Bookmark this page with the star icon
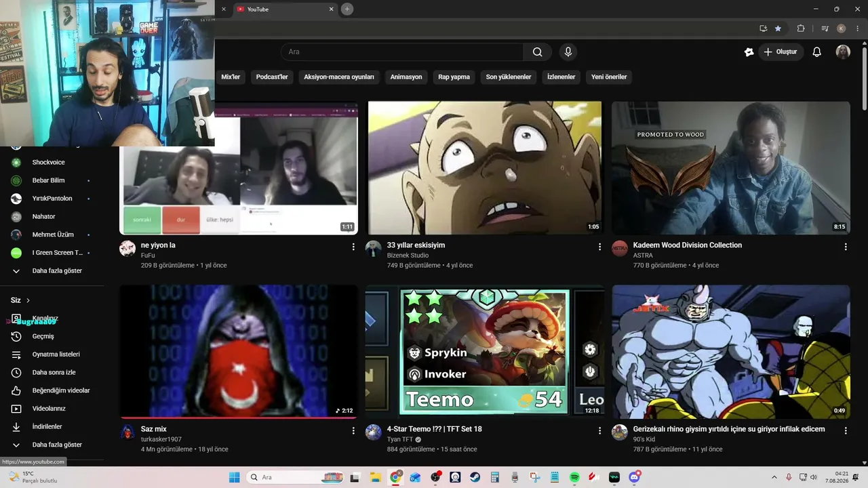The image size is (868, 488). (x=778, y=28)
